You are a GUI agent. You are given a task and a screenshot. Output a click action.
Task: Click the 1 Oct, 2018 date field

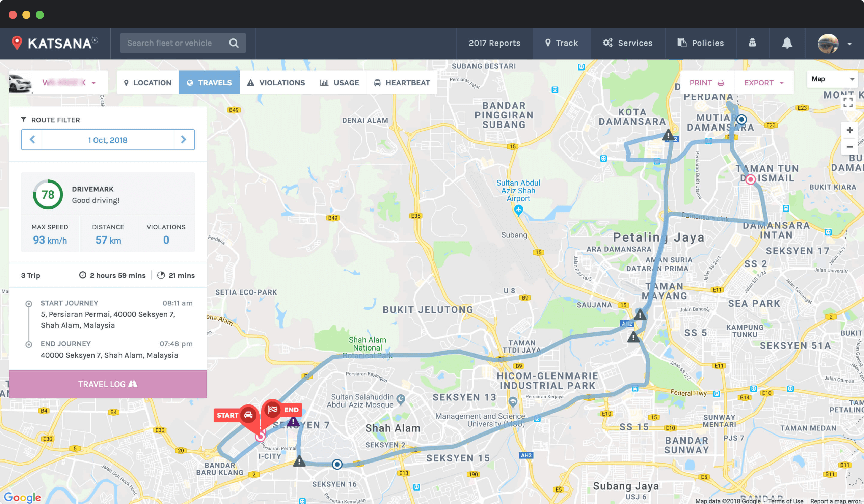click(108, 140)
